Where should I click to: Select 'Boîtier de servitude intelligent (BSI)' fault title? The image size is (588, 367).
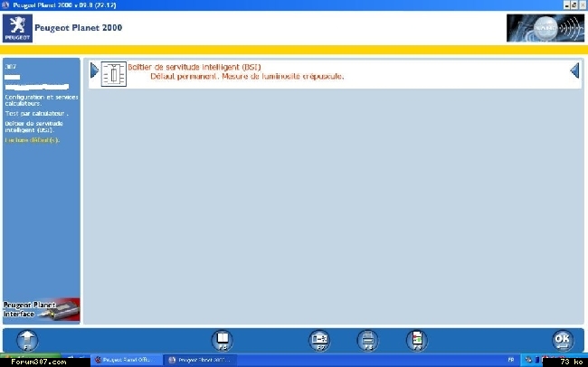(x=194, y=67)
